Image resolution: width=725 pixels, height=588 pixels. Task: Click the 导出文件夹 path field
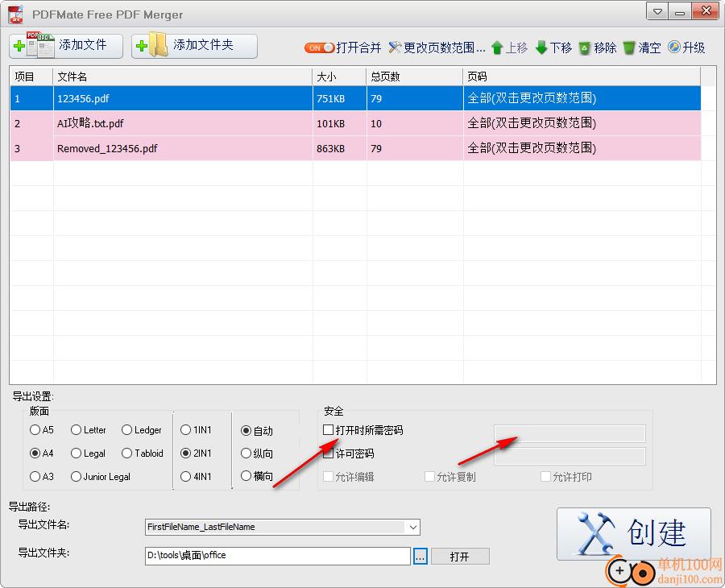tap(277, 556)
